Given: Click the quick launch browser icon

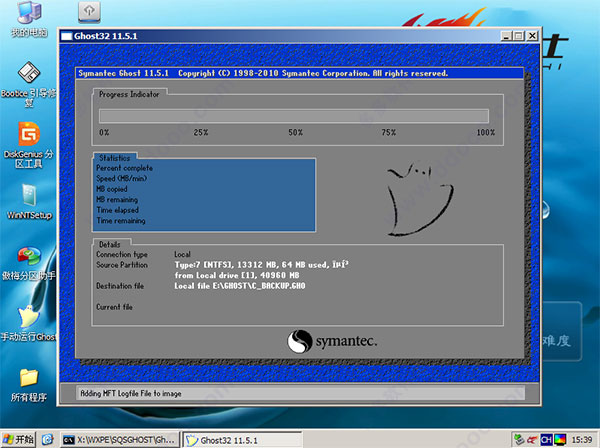Looking at the screenshot, I should point(48,440).
